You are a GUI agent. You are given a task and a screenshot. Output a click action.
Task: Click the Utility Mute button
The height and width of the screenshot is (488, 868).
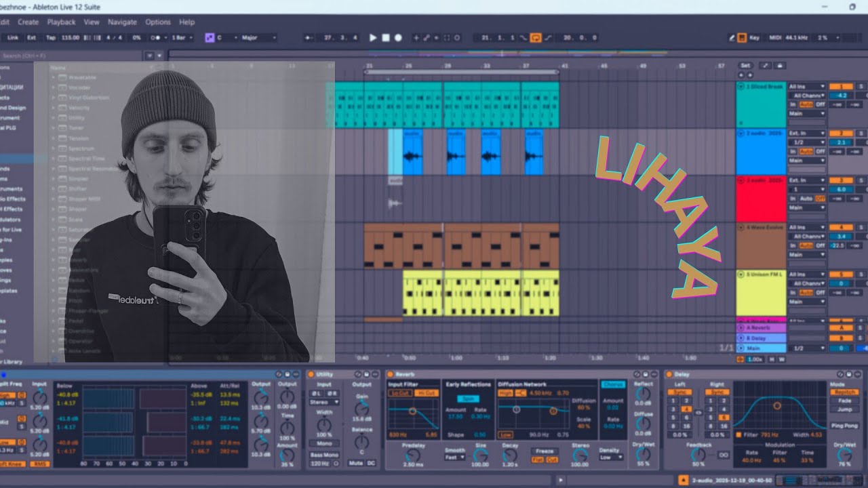[356, 463]
